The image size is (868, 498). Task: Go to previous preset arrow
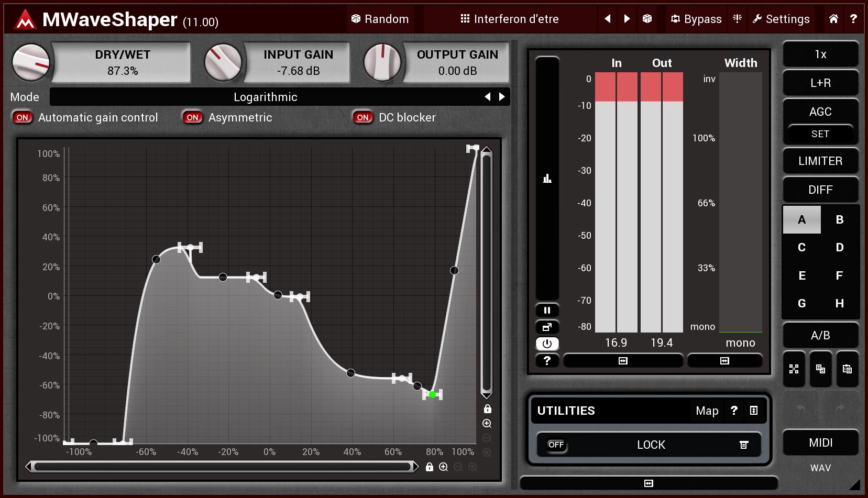click(608, 19)
